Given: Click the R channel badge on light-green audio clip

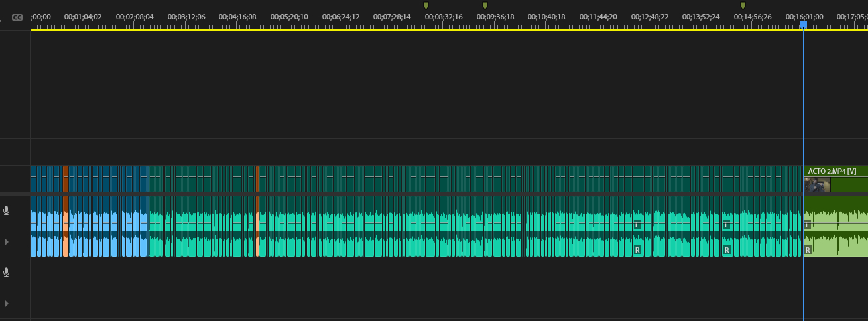Looking at the screenshot, I should coord(808,250).
